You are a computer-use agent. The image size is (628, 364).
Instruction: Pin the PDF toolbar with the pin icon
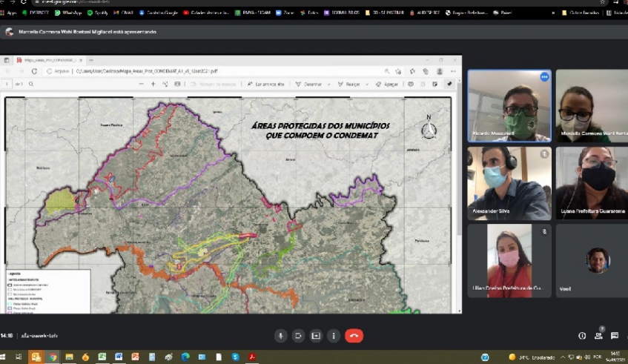pyautogui.click(x=449, y=84)
